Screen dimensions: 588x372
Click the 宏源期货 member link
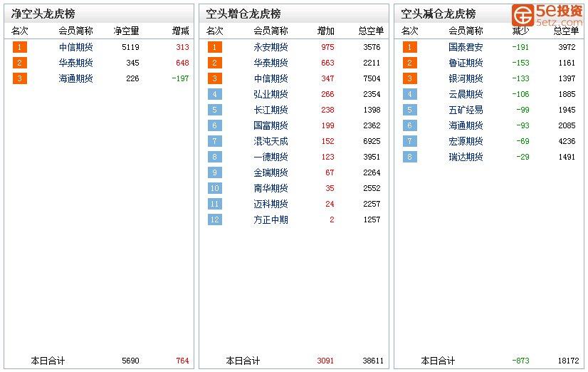point(466,141)
